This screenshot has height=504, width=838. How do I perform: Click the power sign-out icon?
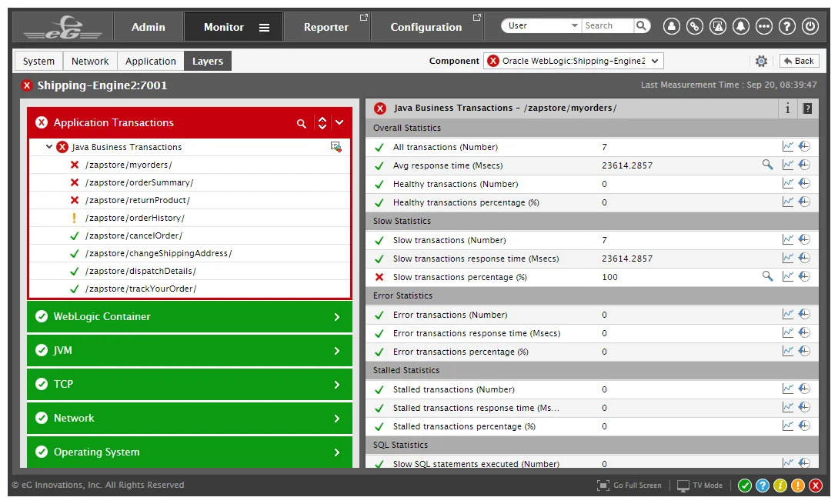[x=810, y=26]
